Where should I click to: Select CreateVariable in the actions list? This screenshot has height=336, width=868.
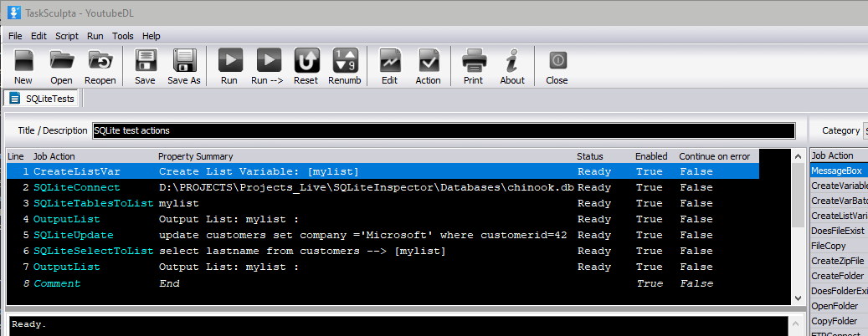(x=839, y=186)
